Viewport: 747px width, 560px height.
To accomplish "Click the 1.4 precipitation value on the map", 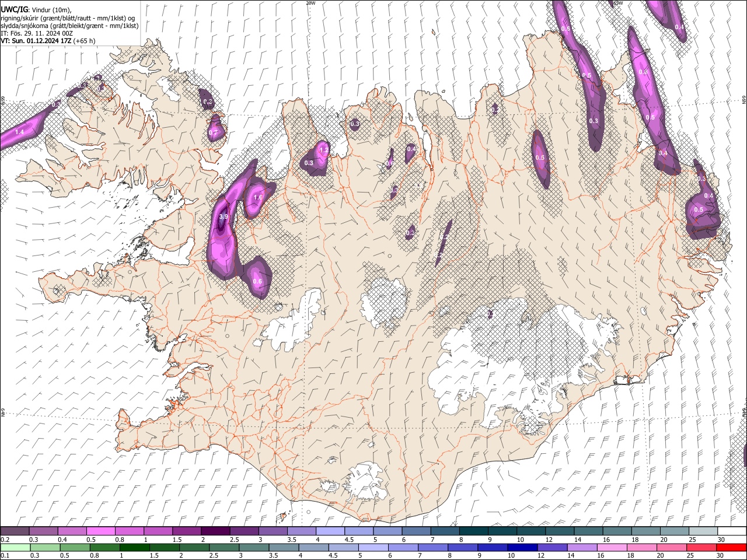I will point(19,132).
